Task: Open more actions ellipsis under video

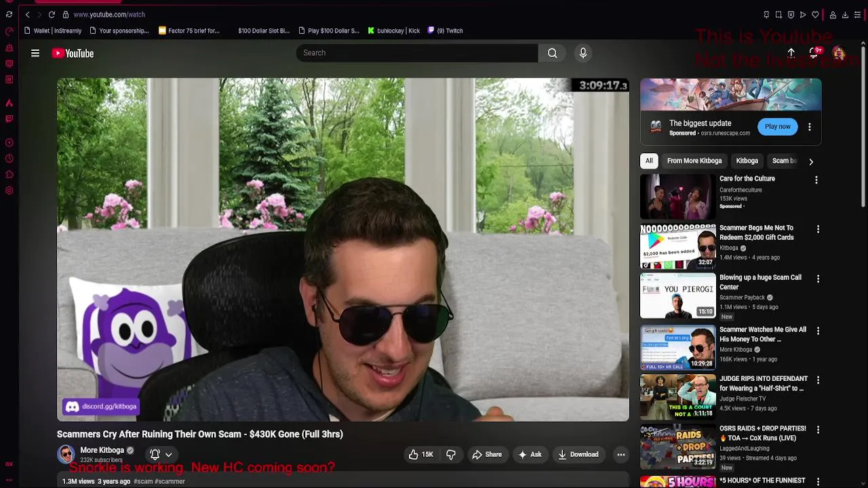Action: 621,454
